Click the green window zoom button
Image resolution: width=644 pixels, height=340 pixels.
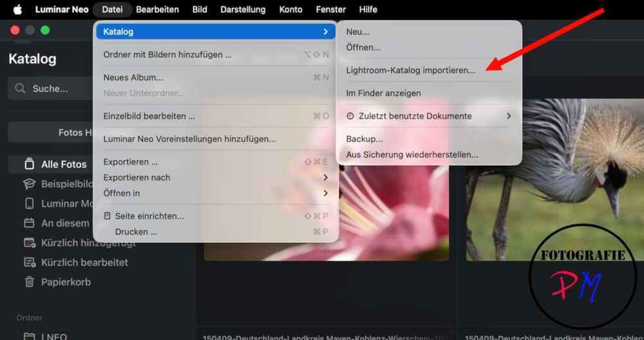(x=45, y=30)
